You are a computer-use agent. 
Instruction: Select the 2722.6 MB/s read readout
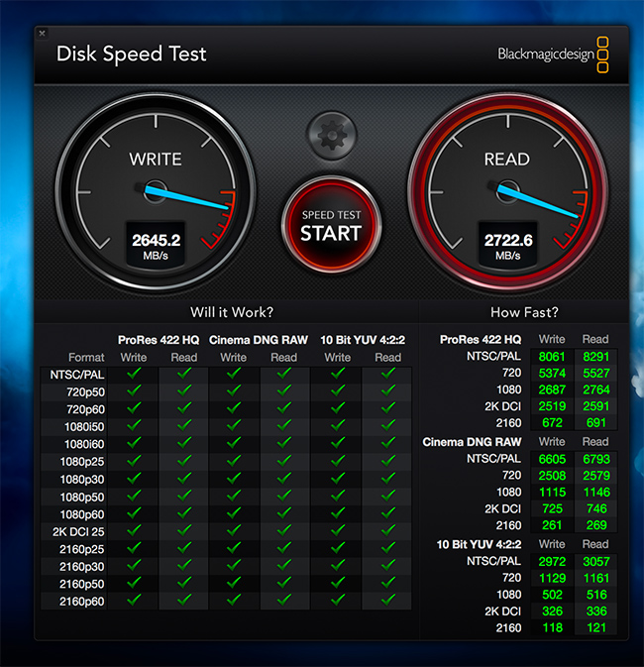(507, 245)
